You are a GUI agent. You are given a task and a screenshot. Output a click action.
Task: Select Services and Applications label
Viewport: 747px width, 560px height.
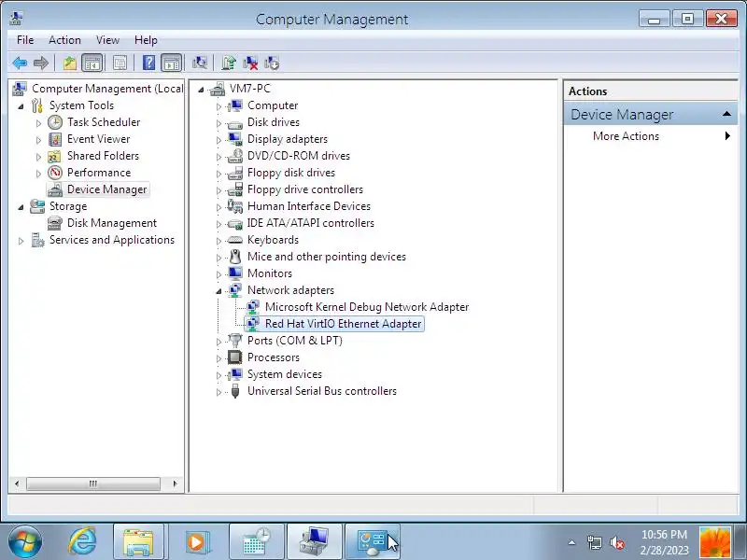click(x=112, y=240)
